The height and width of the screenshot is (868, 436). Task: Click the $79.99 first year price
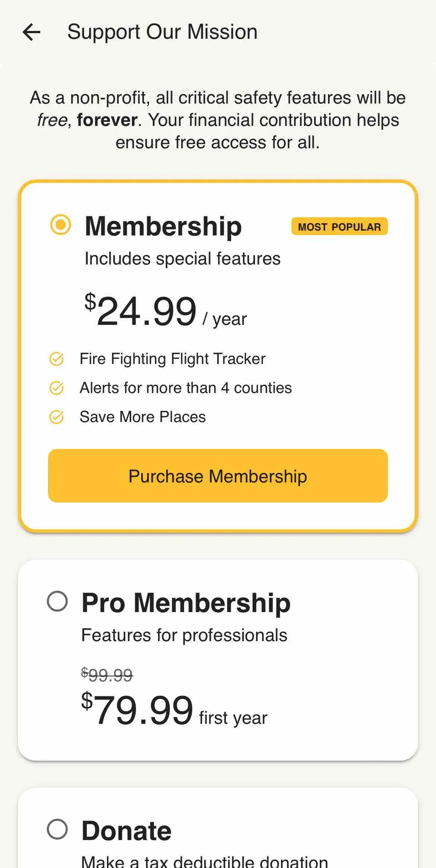coord(174,710)
